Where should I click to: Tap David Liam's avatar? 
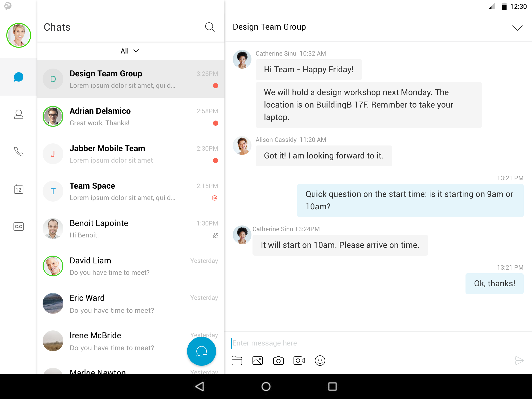coord(53,266)
